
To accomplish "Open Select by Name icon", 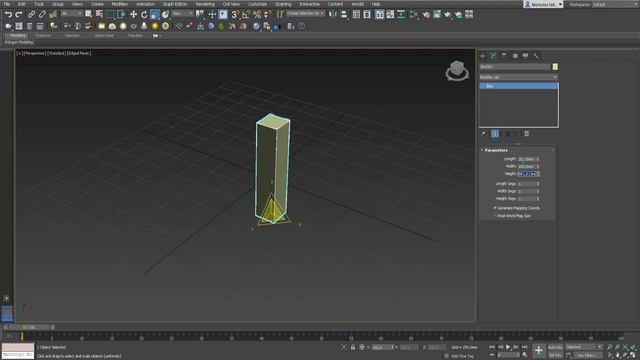I will pos(99,14).
